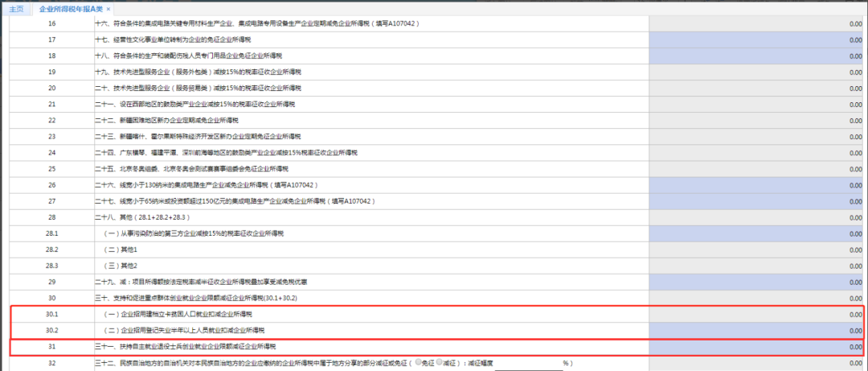
Task: Click the 十八、符合条件的生产和装配伤残人员 row description
Action: [x=188, y=56]
